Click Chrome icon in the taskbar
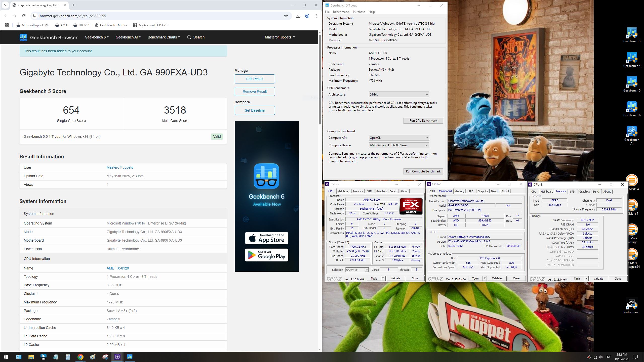The width and height of the screenshot is (644, 362). (80, 357)
